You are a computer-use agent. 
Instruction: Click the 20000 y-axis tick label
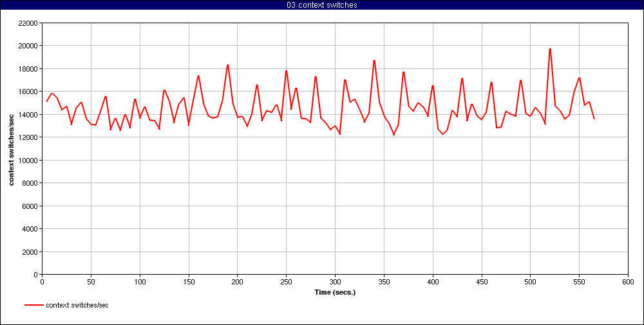tap(28, 46)
